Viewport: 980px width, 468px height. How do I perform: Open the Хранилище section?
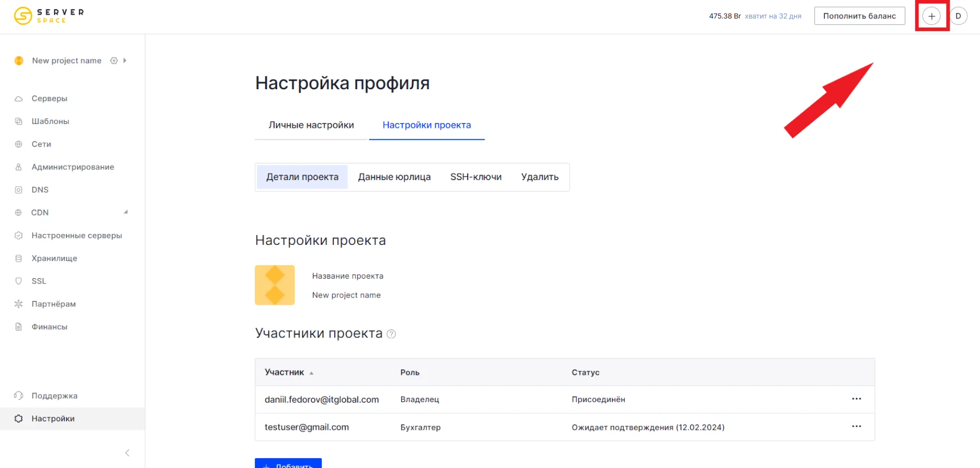[x=54, y=258]
